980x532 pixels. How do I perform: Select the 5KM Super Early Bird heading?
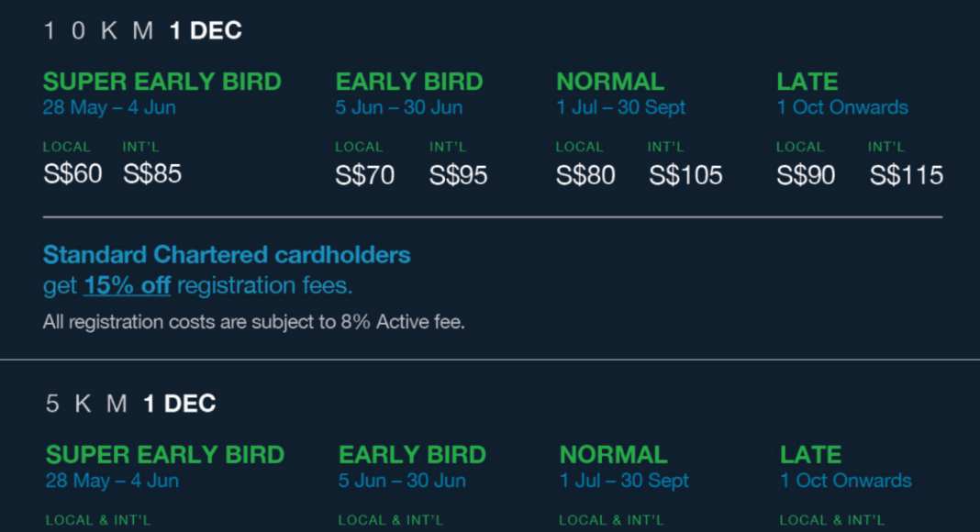pyautogui.click(x=165, y=455)
